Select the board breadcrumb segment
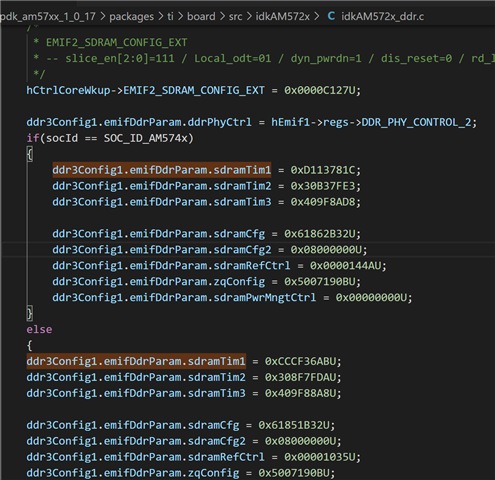 click(201, 16)
